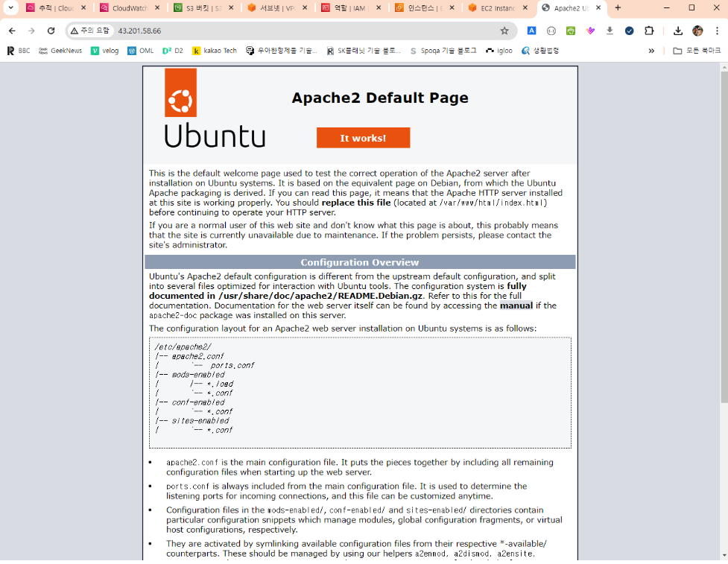Open the Woowa Brothers tech bookmark

coord(282,51)
